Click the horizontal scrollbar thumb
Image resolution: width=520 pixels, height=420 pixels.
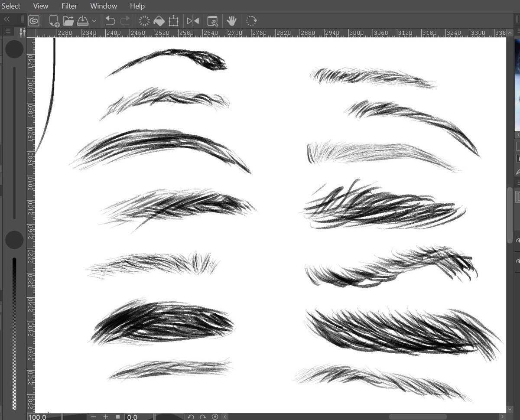[x=418, y=417]
